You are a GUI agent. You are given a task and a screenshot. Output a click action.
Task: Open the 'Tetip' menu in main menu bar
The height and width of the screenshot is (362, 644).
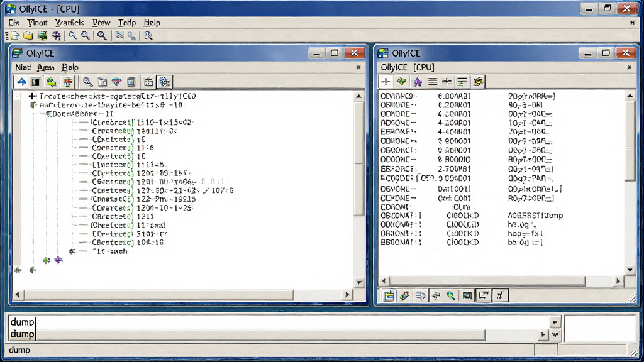[127, 23]
